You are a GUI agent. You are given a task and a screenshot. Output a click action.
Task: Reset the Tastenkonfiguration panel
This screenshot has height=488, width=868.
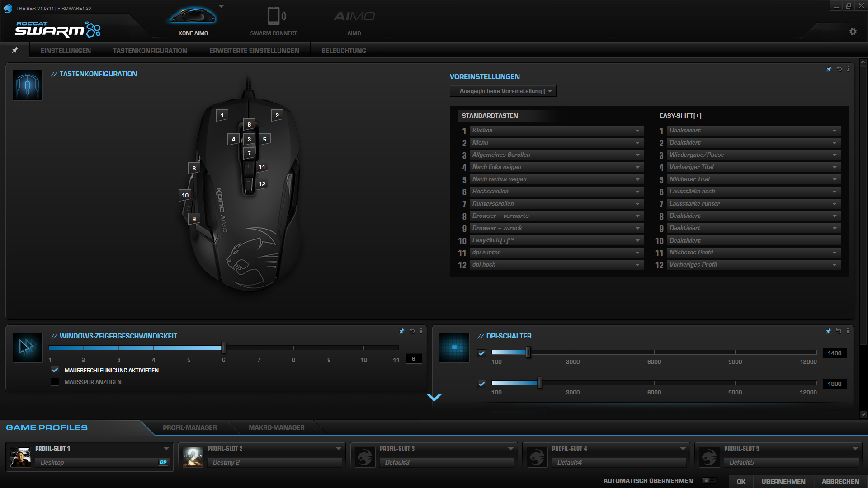coord(839,69)
